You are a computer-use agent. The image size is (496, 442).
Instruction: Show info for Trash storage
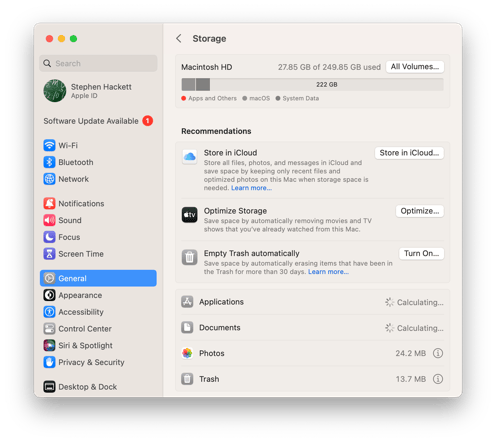click(x=438, y=379)
